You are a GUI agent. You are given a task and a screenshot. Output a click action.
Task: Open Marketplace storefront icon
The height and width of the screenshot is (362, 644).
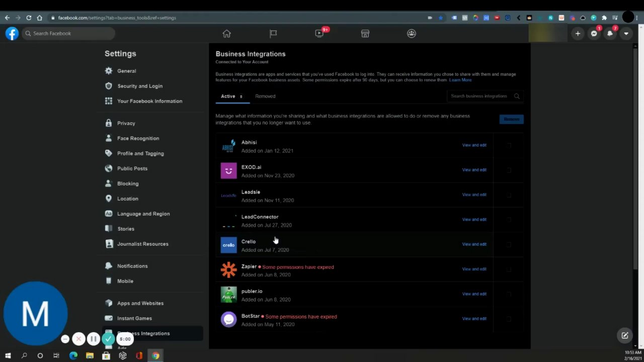(365, 33)
